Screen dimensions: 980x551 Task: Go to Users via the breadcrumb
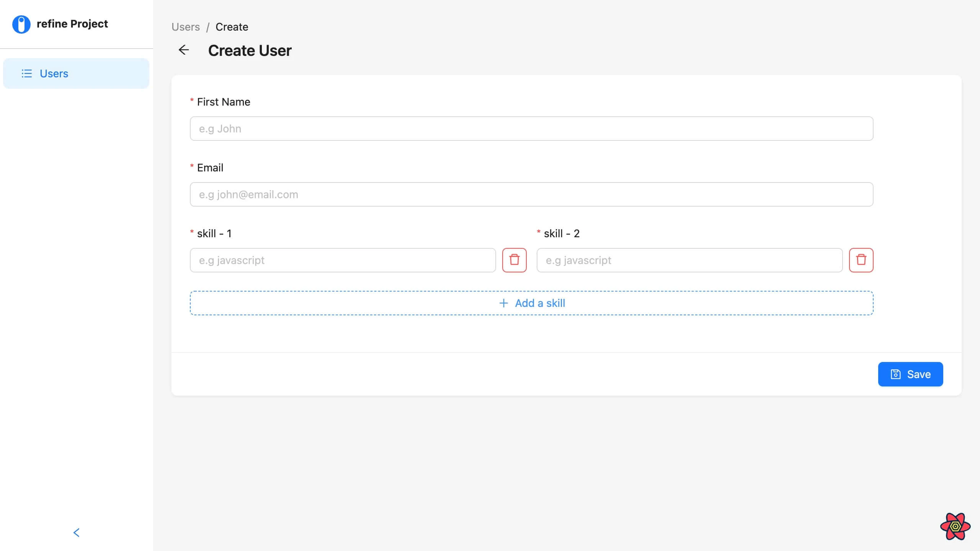point(186,27)
